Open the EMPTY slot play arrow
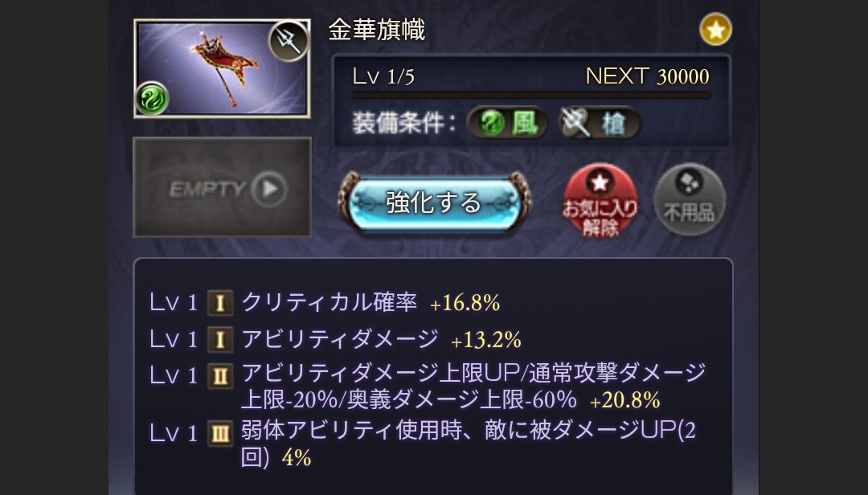This screenshot has height=495, width=868. pos(268,189)
